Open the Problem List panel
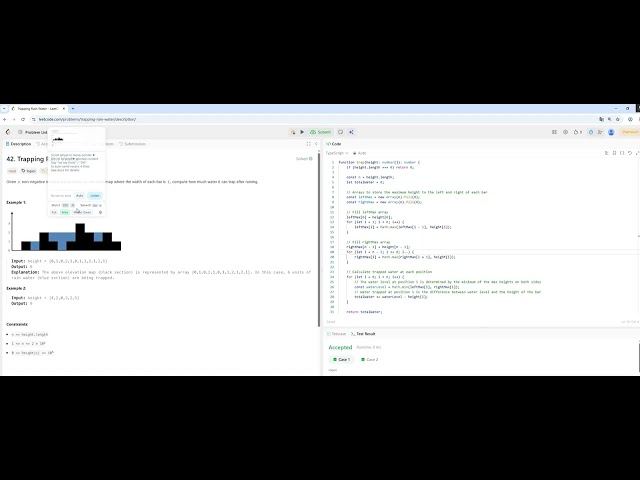The image size is (640, 480). 33,132
